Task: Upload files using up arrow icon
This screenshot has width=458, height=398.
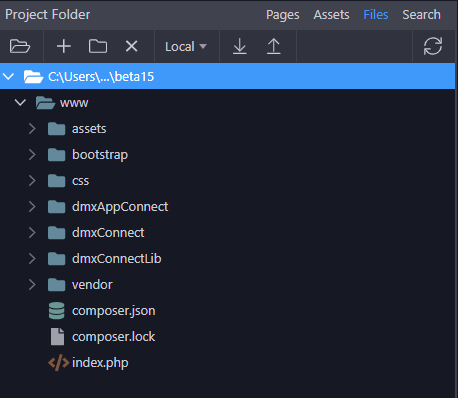Action: tap(274, 46)
